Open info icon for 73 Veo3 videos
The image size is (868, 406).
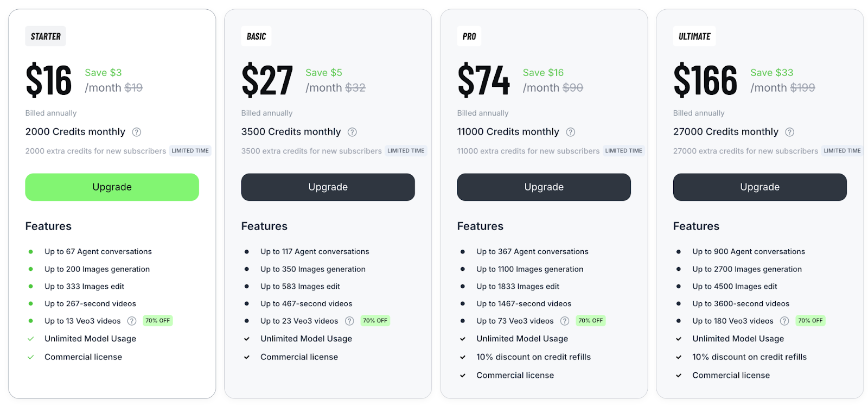pos(565,321)
